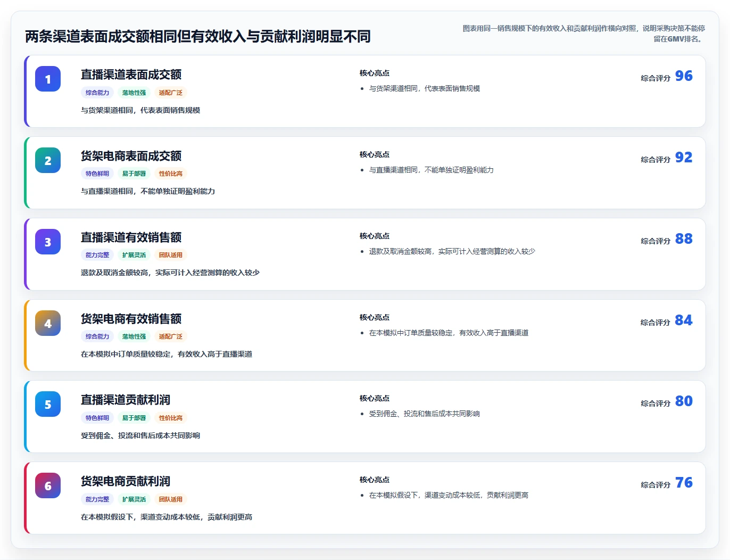Open the card title 货架电商贡献利润
The height and width of the screenshot is (560, 730).
coord(126,481)
